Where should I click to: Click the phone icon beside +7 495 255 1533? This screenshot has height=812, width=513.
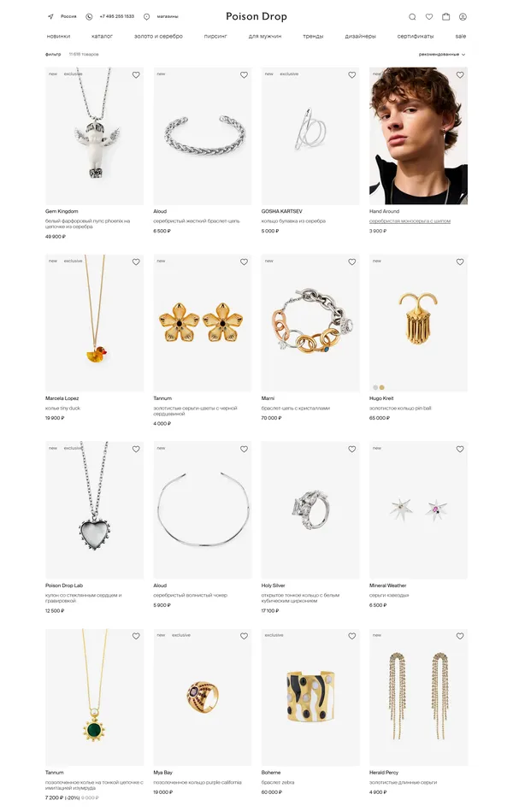click(89, 16)
